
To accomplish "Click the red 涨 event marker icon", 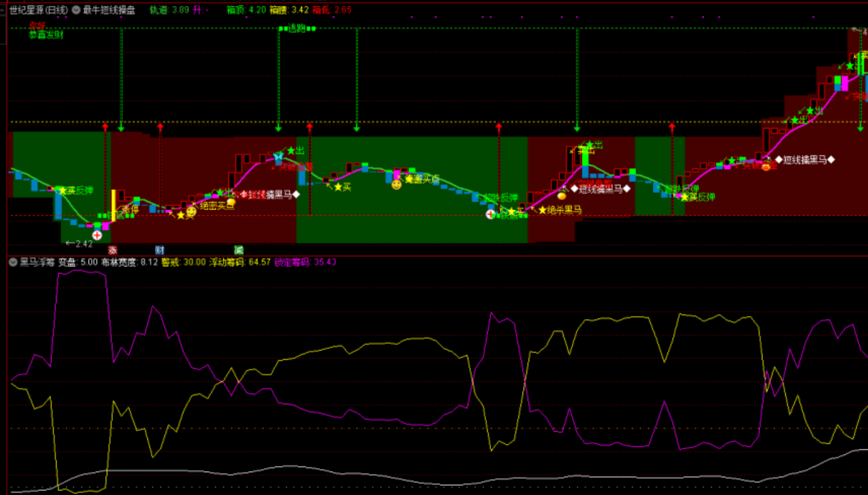I will [x=112, y=250].
